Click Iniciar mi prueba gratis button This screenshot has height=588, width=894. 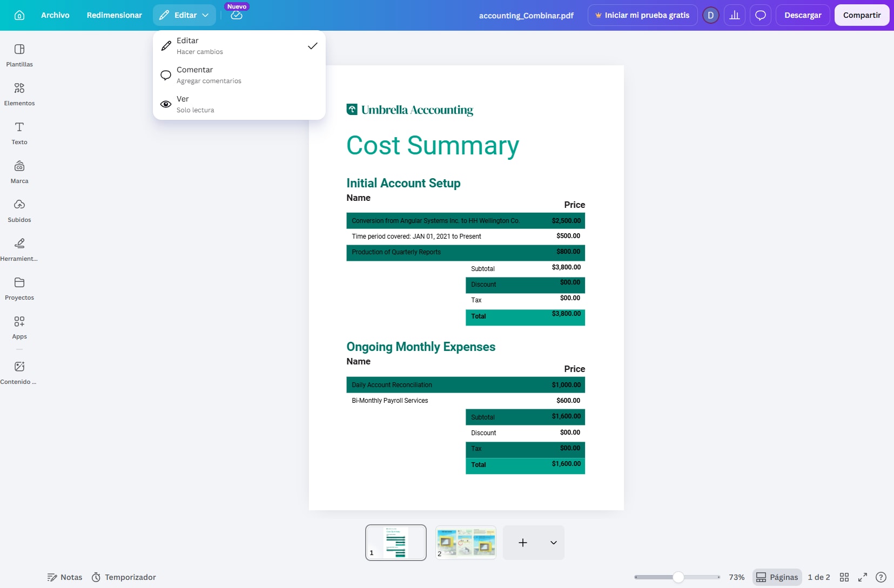[642, 15]
